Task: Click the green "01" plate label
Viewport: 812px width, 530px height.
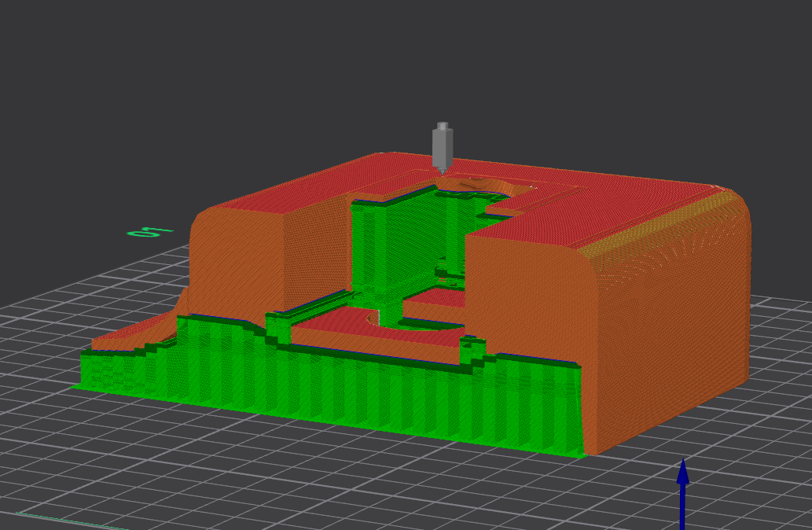Action: (x=150, y=232)
